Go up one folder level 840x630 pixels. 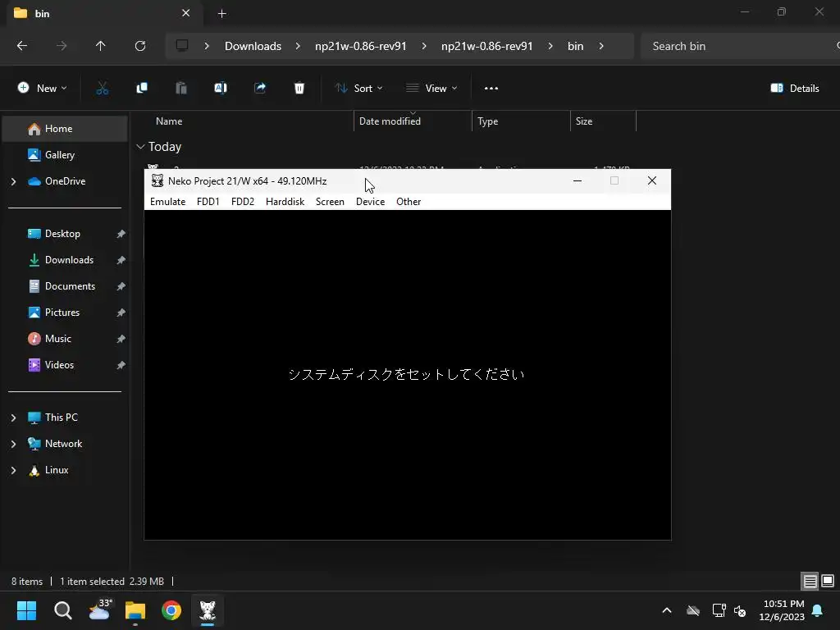(x=100, y=46)
